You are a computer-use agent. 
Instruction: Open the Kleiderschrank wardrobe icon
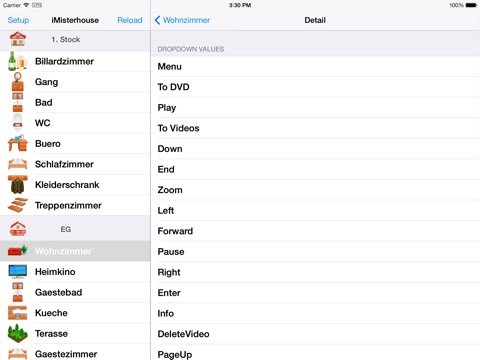tap(17, 185)
